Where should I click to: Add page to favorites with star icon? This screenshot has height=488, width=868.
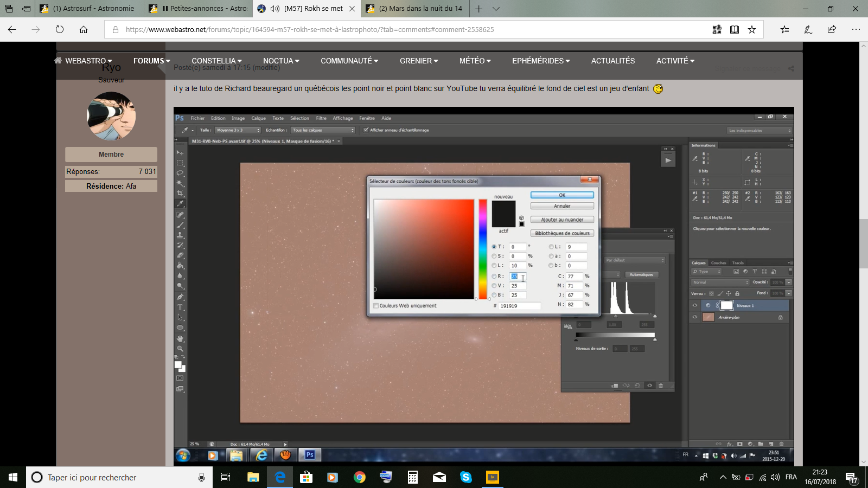(752, 29)
